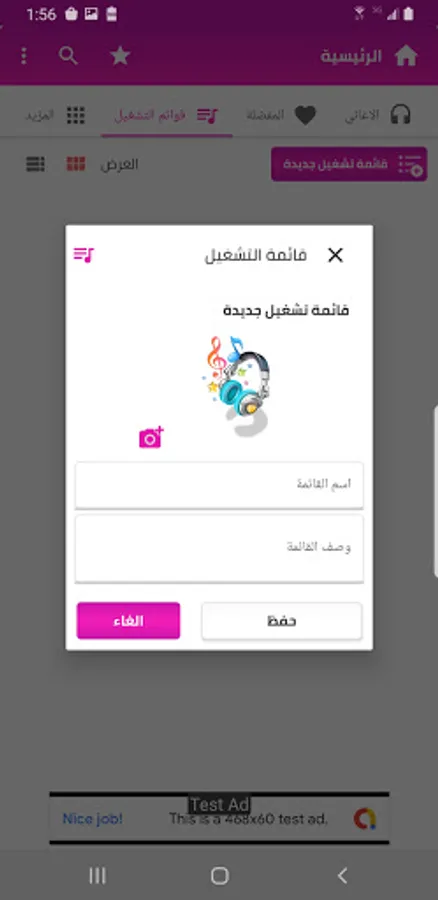The width and height of the screenshot is (438, 900).
Task: Open the الاغاني songs tab
Action: pyautogui.click(x=378, y=115)
